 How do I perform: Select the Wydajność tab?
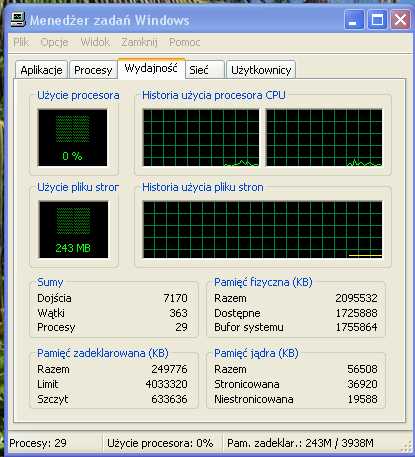pos(151,68)
